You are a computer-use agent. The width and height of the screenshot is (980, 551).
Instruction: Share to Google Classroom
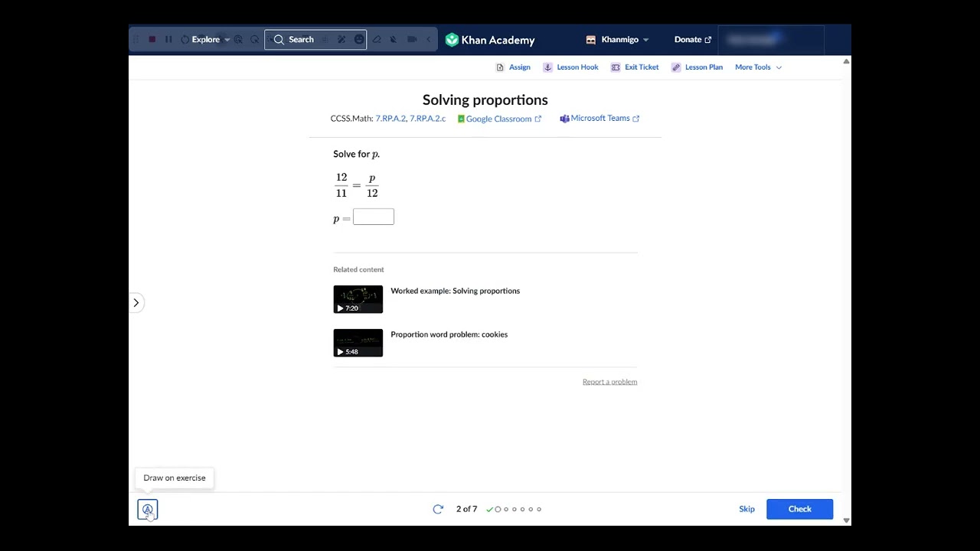tap(499, 119)
